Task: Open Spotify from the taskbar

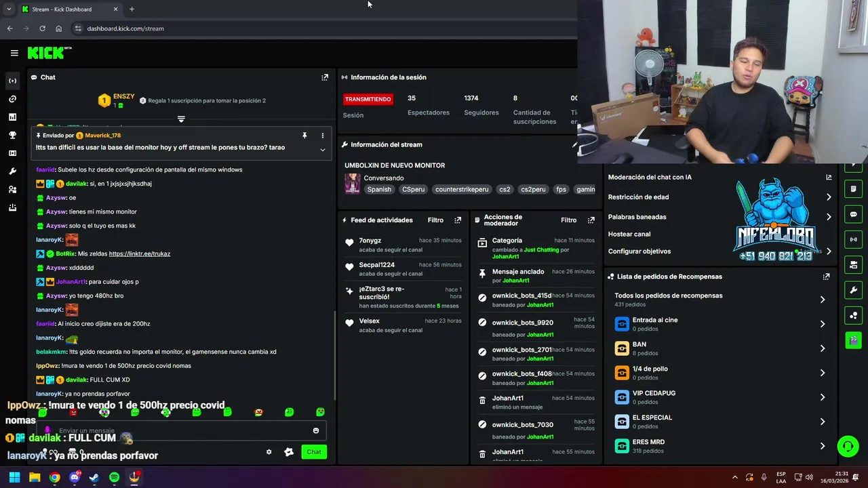Action: [115, 477]
